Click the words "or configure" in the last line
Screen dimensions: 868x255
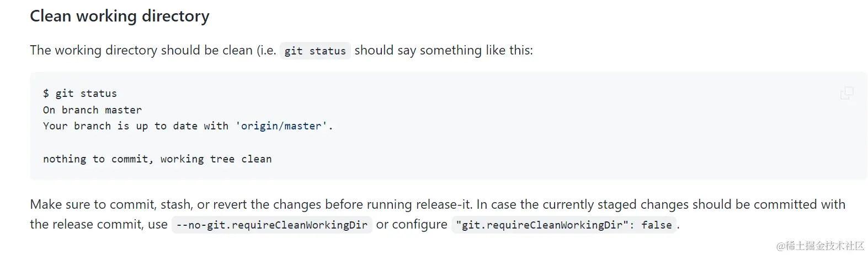tap(412, 224)
